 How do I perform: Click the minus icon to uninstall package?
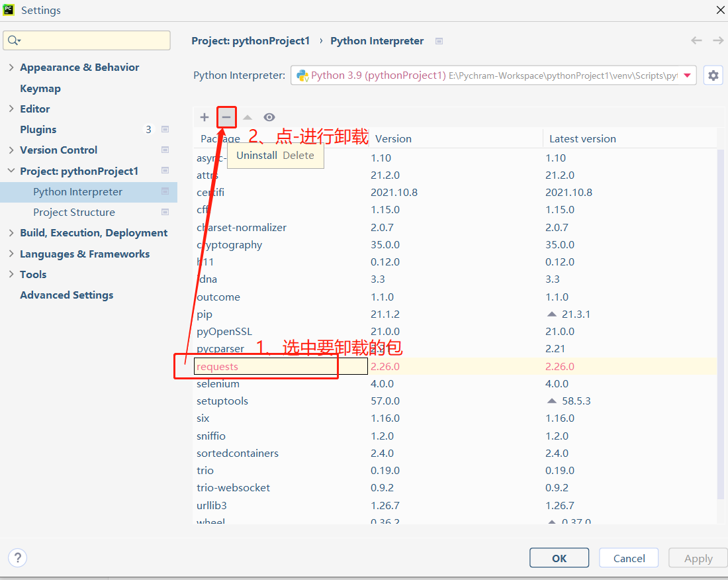pyautogui.click(x=226, y=117)
